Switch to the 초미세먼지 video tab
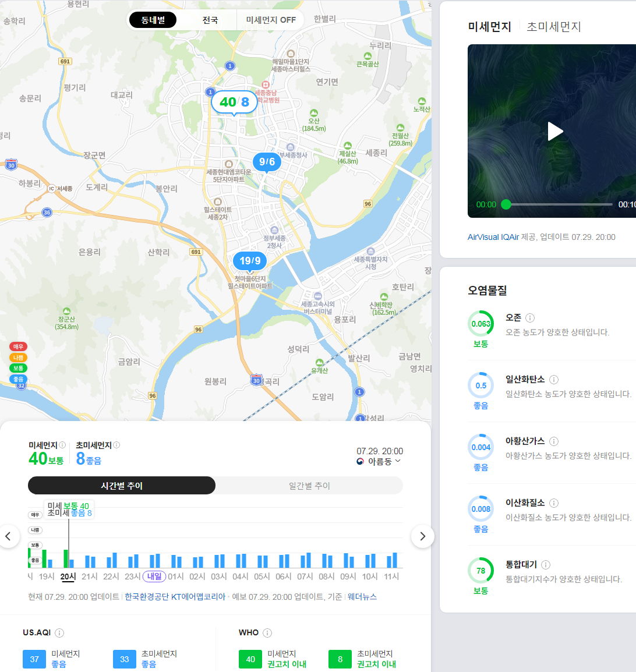Image resolution: width=636 pixels, height=672 pixels. [x=553, y=27]
